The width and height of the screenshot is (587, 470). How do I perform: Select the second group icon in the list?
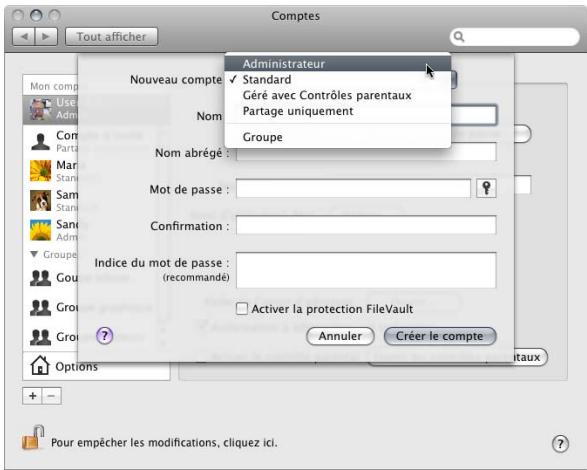pyautogui.click(x=40, y=307)
